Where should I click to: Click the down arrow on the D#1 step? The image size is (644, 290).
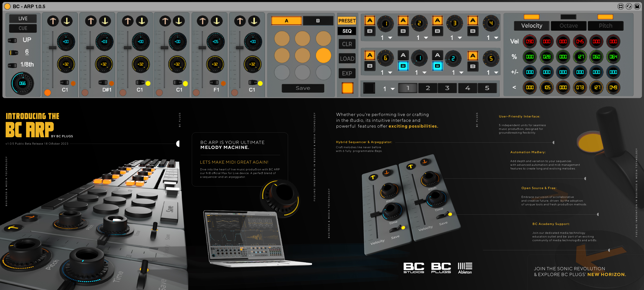(105, 21)
